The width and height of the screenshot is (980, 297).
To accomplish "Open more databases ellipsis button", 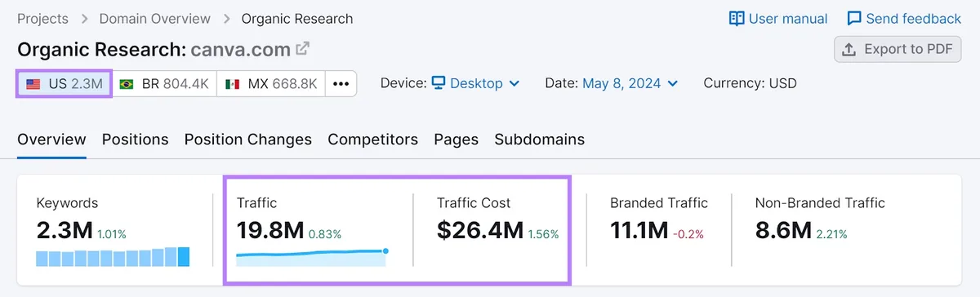I will (x=341, y=83).
